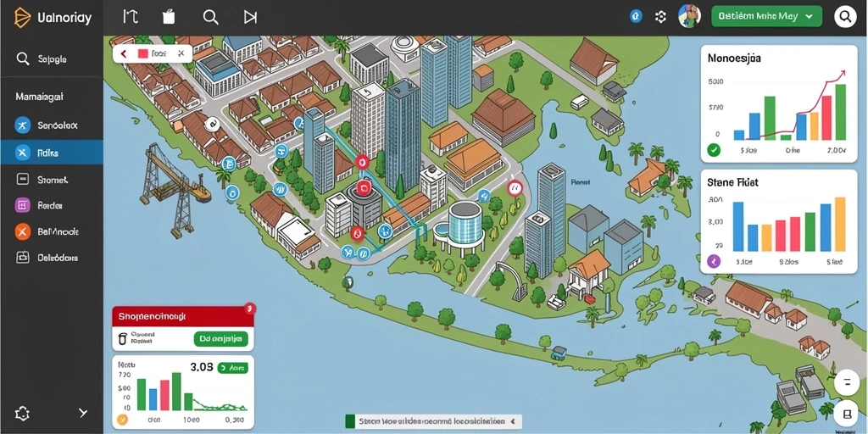Click the red map pin near the tall tower
The width and height of the screenshot is (868, 434).
[x=362, y=162]
